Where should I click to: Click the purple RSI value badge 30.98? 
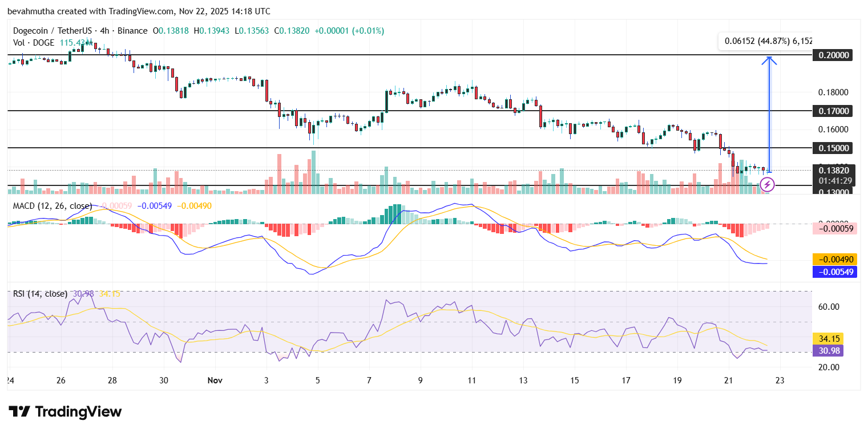[827, 351]
